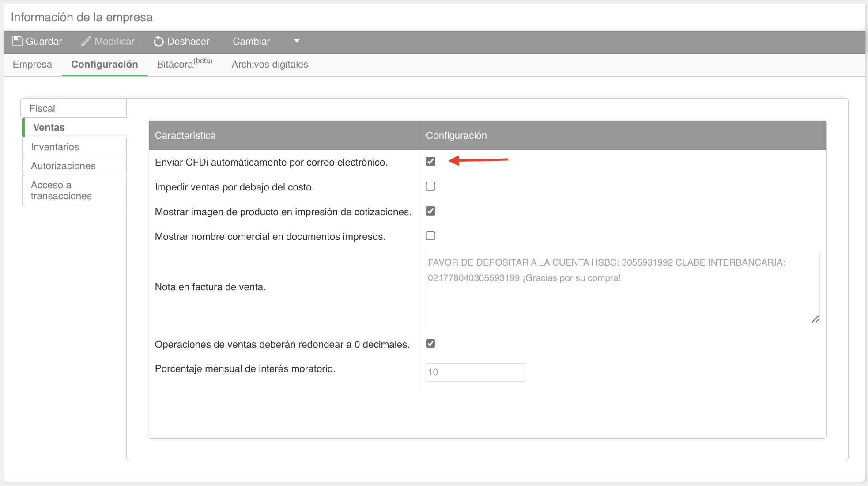Click the 'Mostrar imagen de producto' row label
868x486 pixels.
coord(283,212)
